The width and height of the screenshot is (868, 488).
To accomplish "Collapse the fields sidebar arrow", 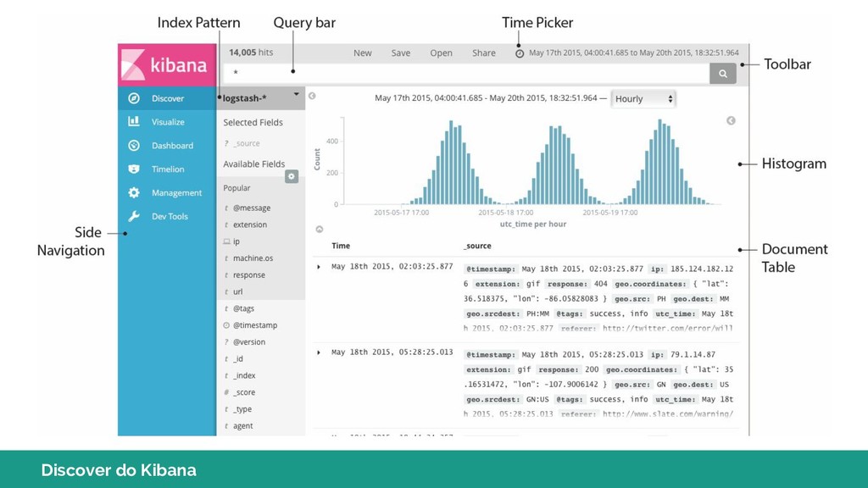I will pos(312,96).
